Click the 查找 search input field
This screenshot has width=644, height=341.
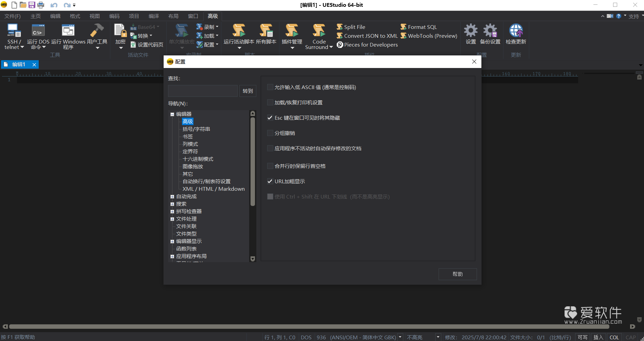[203, 91]
